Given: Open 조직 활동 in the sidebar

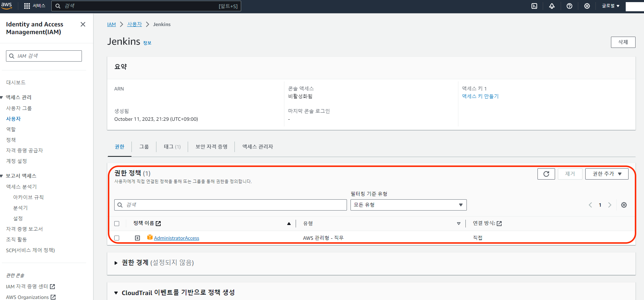Looking at the screenshot, I should (x=17, y=240).
